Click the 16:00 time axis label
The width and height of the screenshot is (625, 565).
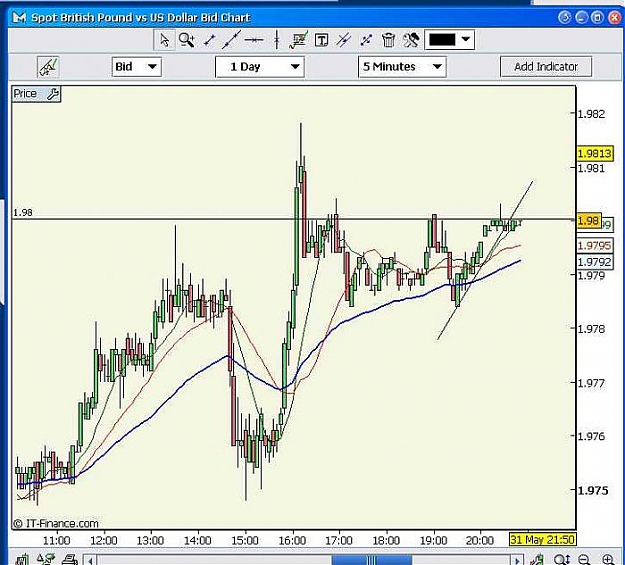tap(292, 541)
